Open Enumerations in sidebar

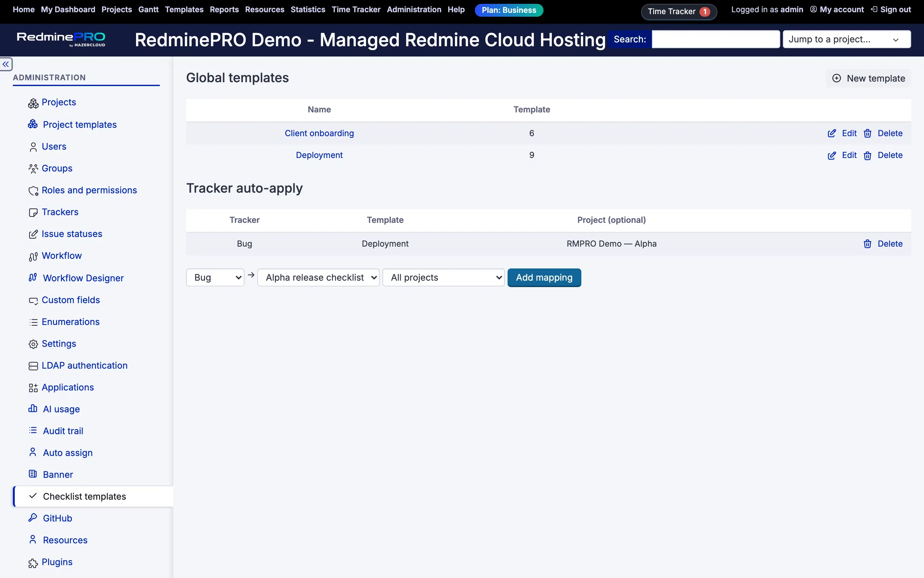coord(71,322)
